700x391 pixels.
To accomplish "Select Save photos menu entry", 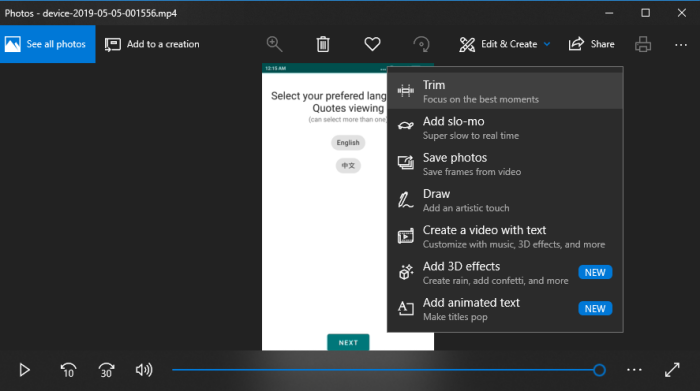I will point(505,164).
